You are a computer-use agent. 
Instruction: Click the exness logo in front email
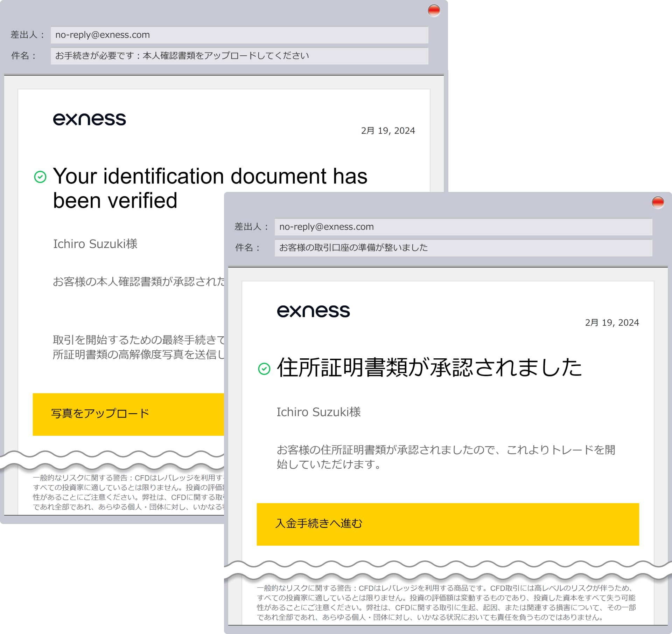[x=314, y=311]
